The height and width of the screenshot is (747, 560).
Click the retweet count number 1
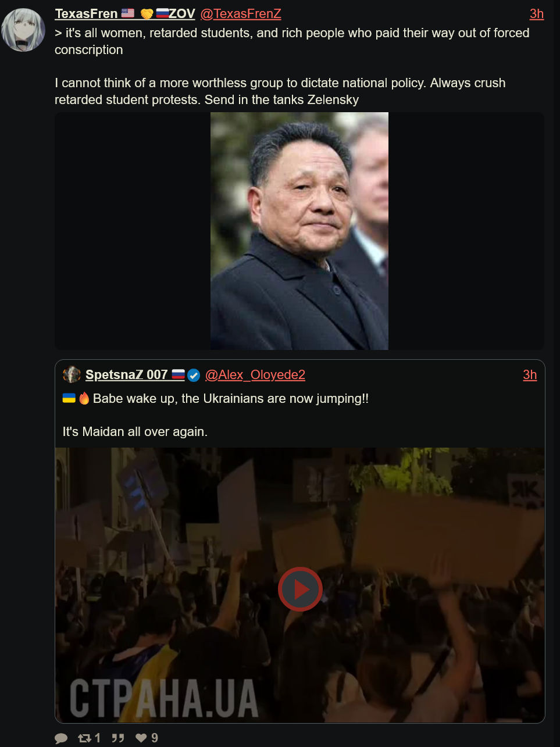tap(98, 738)
